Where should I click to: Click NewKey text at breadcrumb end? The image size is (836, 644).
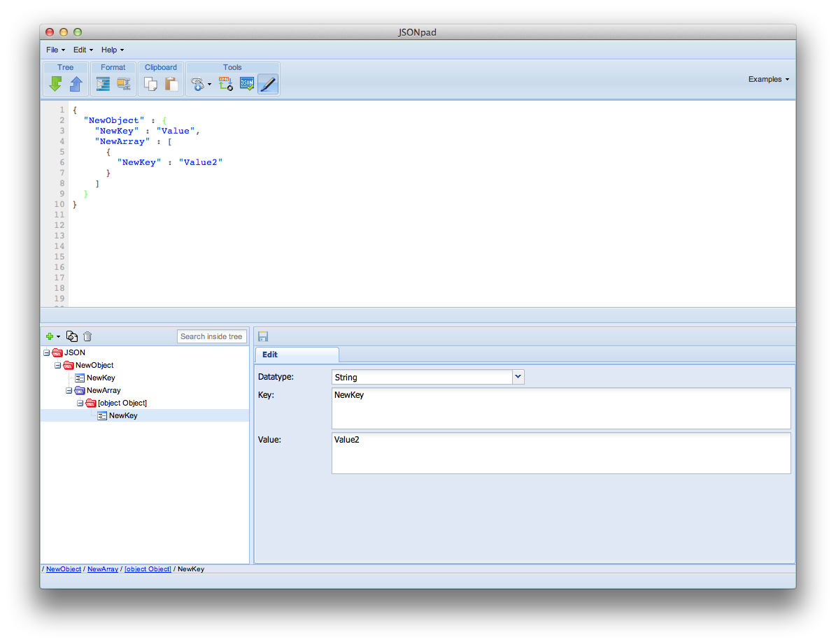(x=191, y=568)
